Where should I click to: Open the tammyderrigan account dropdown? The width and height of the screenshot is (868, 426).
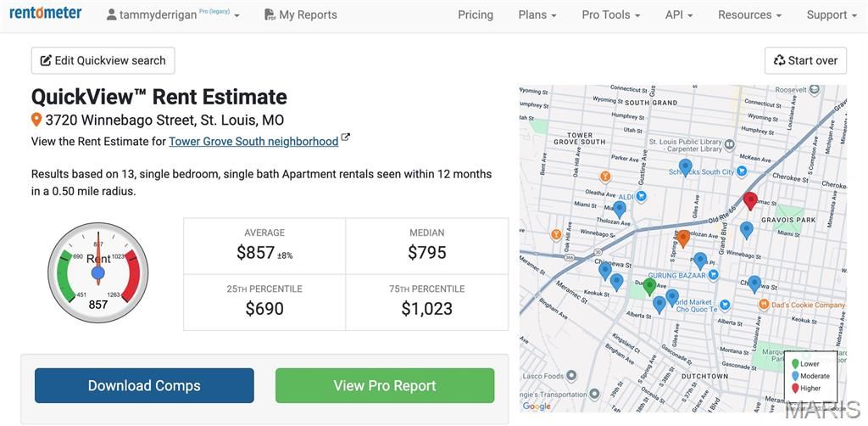point(173,15)
